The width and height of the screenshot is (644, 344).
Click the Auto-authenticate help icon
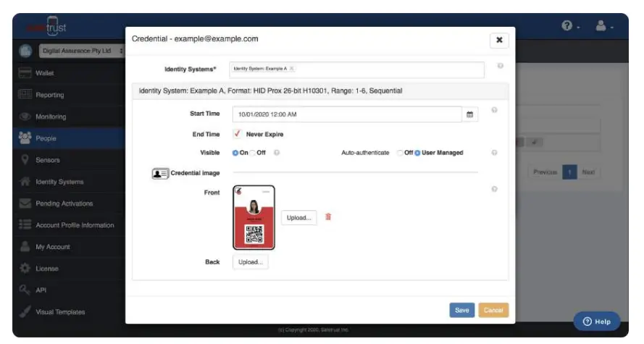[x=495, y=153]
